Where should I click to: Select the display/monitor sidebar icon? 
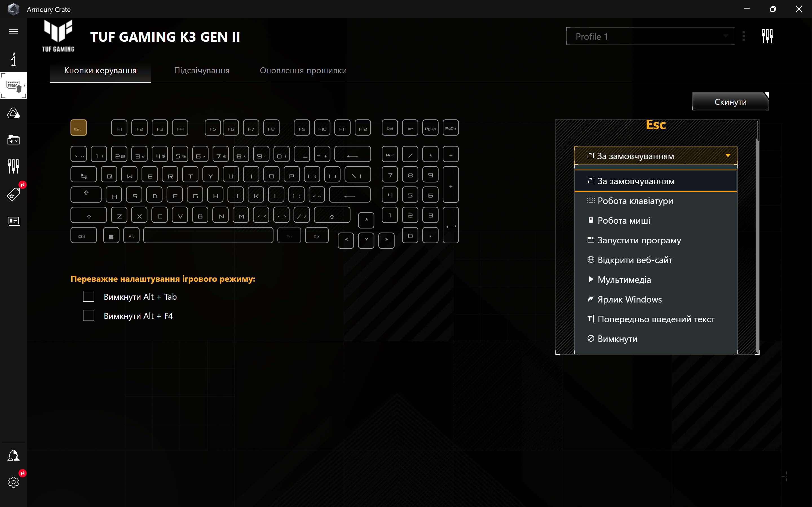(14, 221)
